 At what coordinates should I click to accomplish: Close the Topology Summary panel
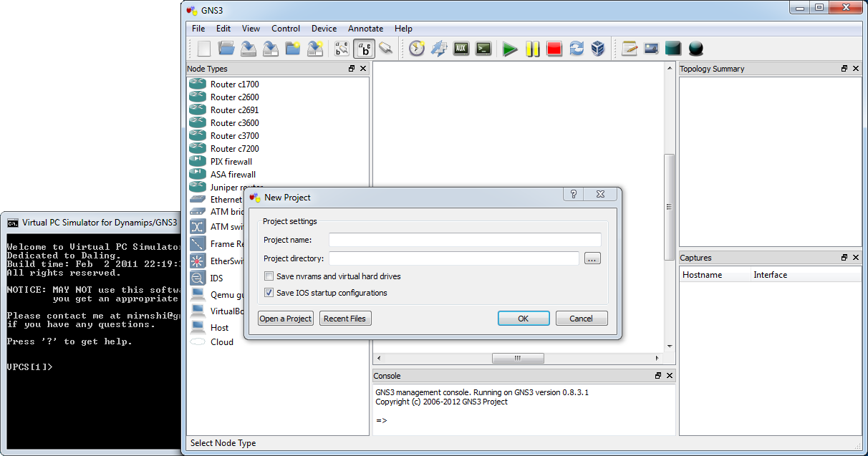[x=856, y=69]
